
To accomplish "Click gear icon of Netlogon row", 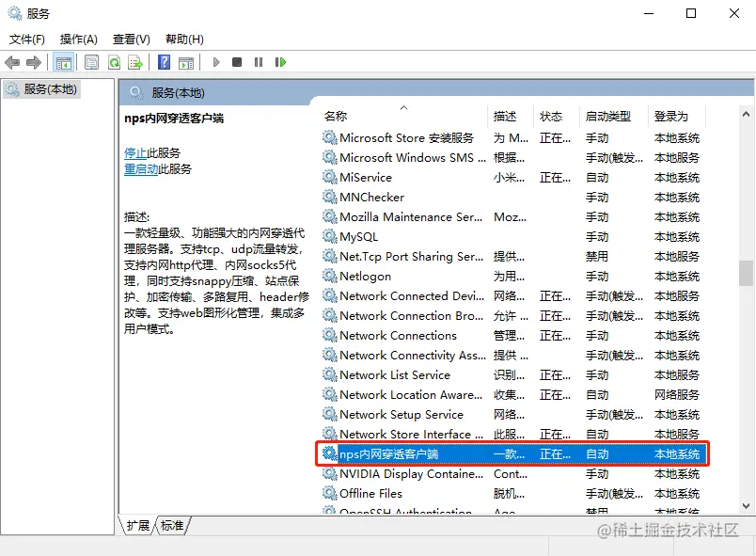I will pos(330,276).
